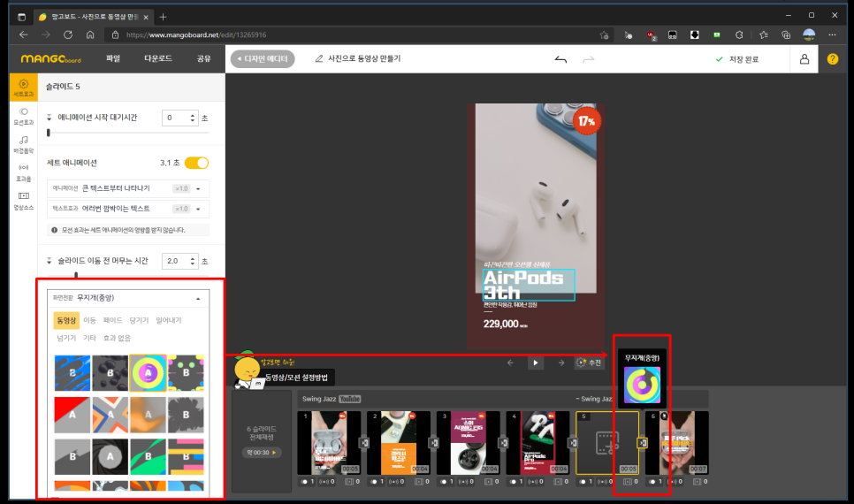Open the 다운로드 menu

[158, 58]
